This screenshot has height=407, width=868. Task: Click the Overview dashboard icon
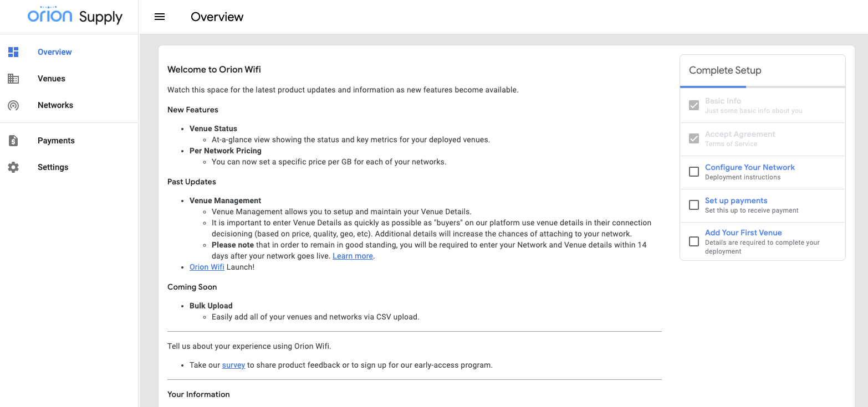[13, 52]
